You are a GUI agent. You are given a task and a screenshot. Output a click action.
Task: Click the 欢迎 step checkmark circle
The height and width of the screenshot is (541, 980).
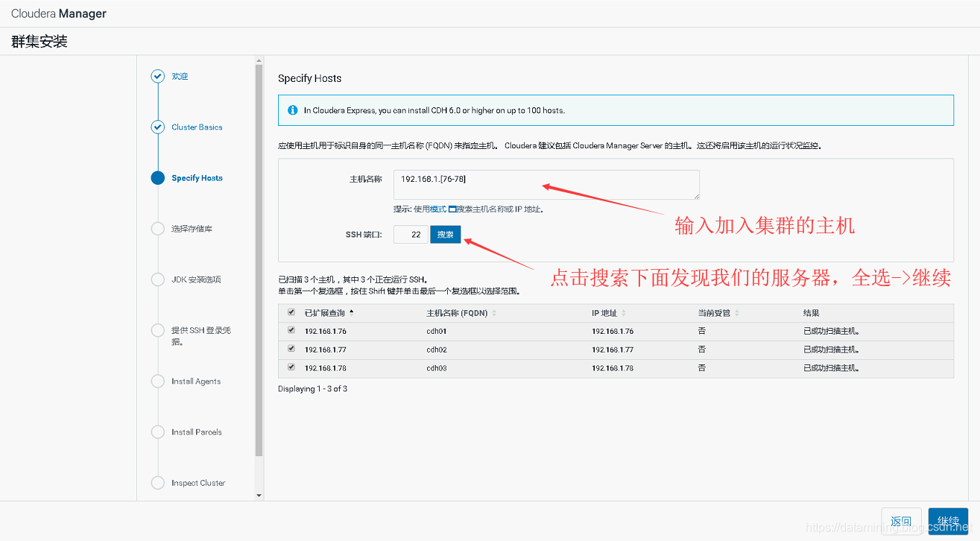(x=157, y=76)
